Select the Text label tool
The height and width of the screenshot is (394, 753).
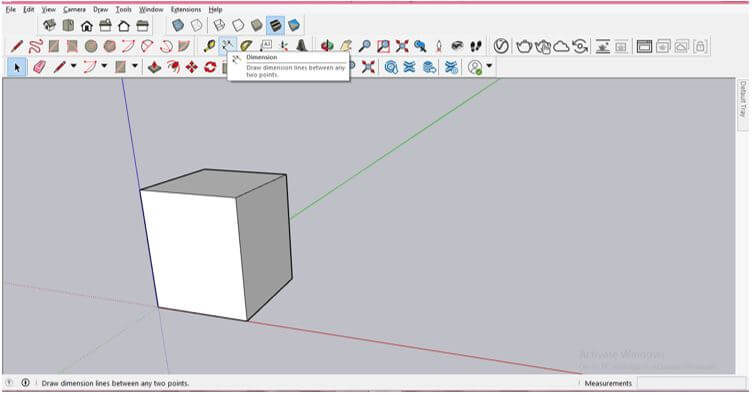tap(265, 46)
